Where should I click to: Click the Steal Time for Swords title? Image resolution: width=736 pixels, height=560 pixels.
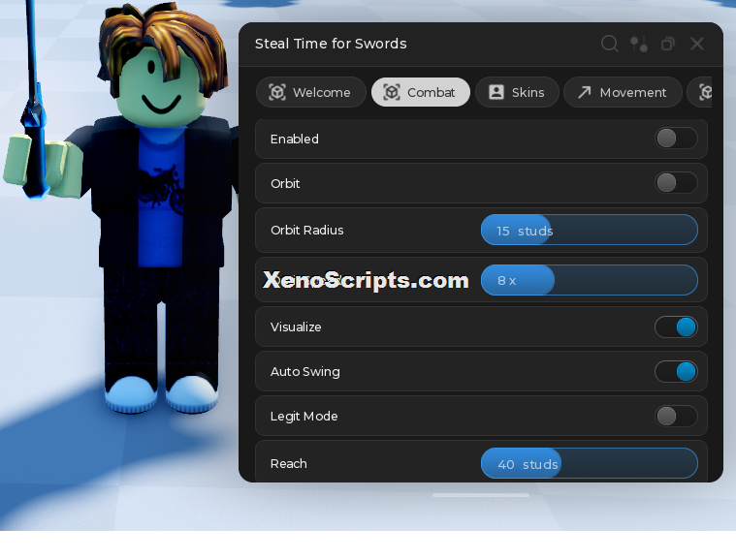coord(331,44)
